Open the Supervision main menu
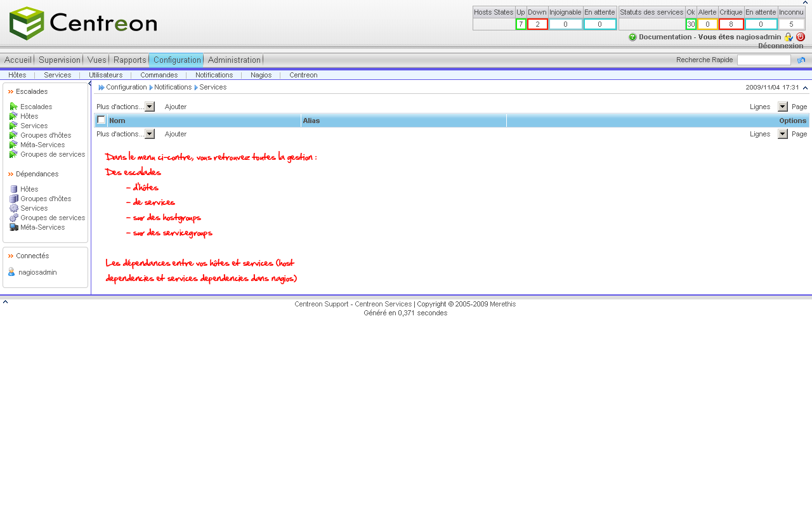Image resolution: width=812 pixels, height=531 pixels. tap(60, 60)
